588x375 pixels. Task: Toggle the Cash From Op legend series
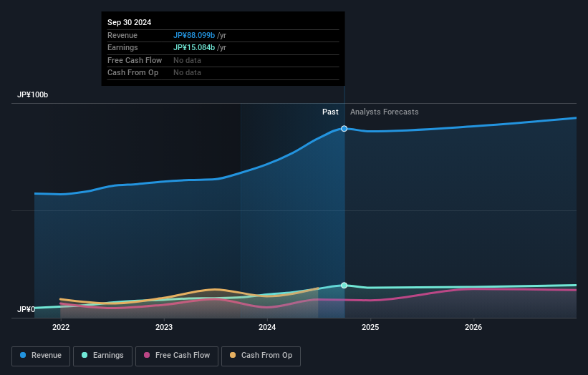click(x=261, y=356)
